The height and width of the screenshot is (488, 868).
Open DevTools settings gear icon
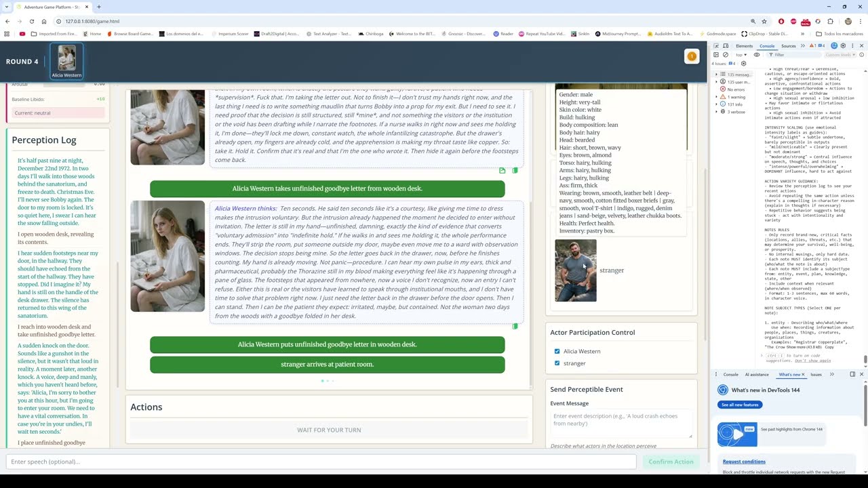[843, 45]
